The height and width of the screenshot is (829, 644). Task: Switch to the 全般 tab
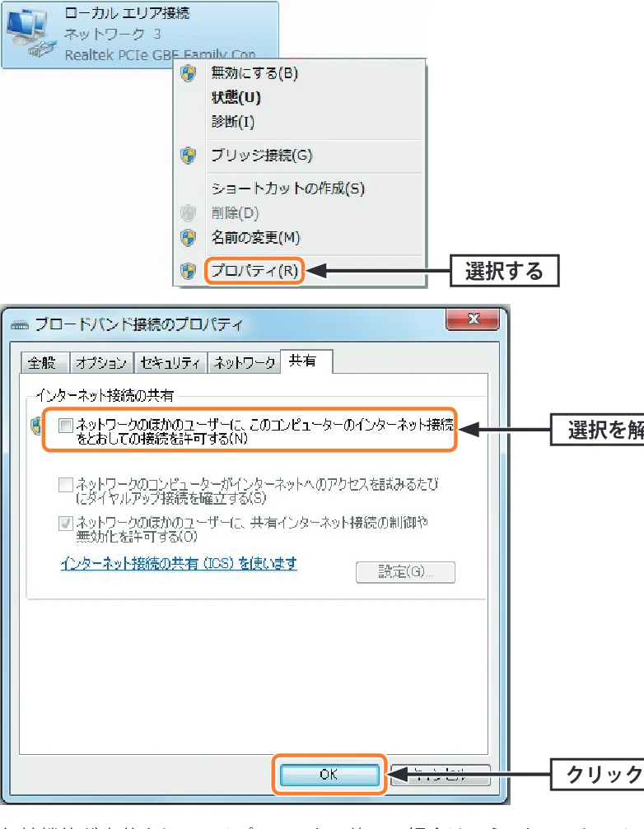click(x=45, y=363)
